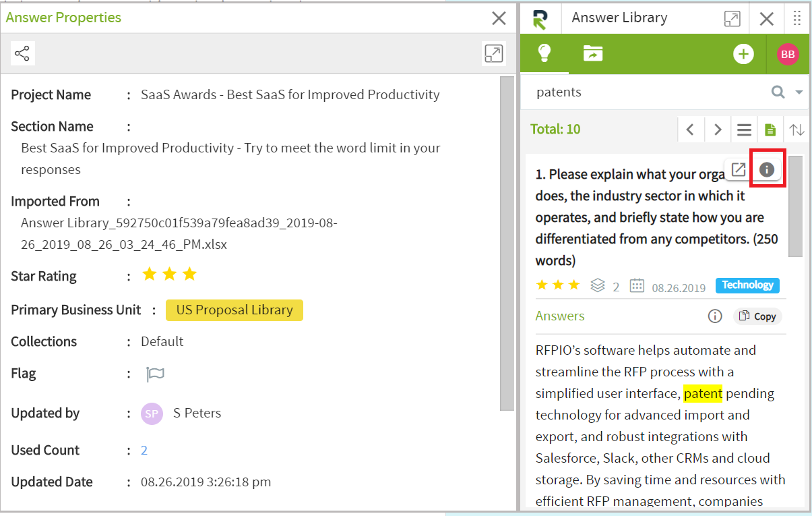This screenshot has height=516, width=812.
Task: Click the green document view icon
Action: pos(770,130)
